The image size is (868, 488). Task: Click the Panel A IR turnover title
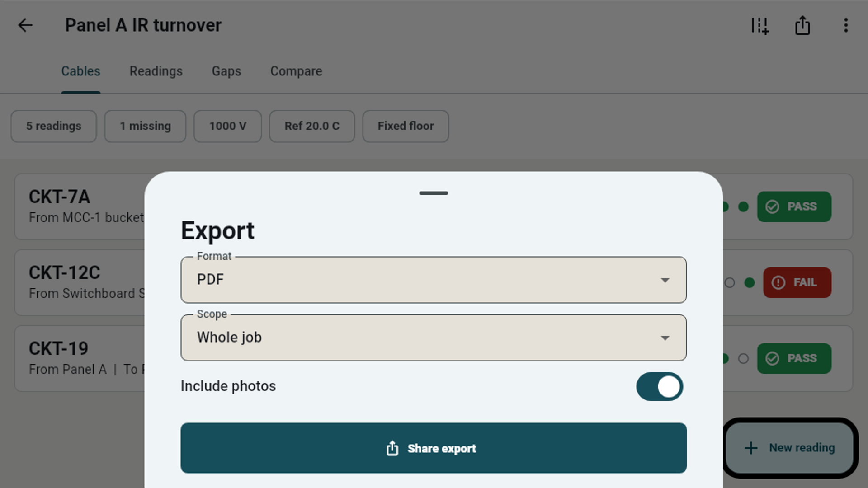[x=143, y=25]
